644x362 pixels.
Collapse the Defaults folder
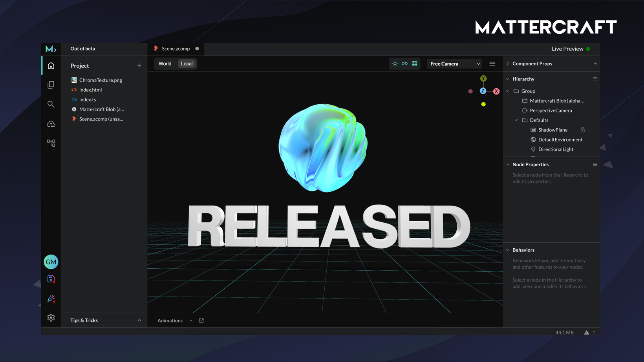(516, 120)
